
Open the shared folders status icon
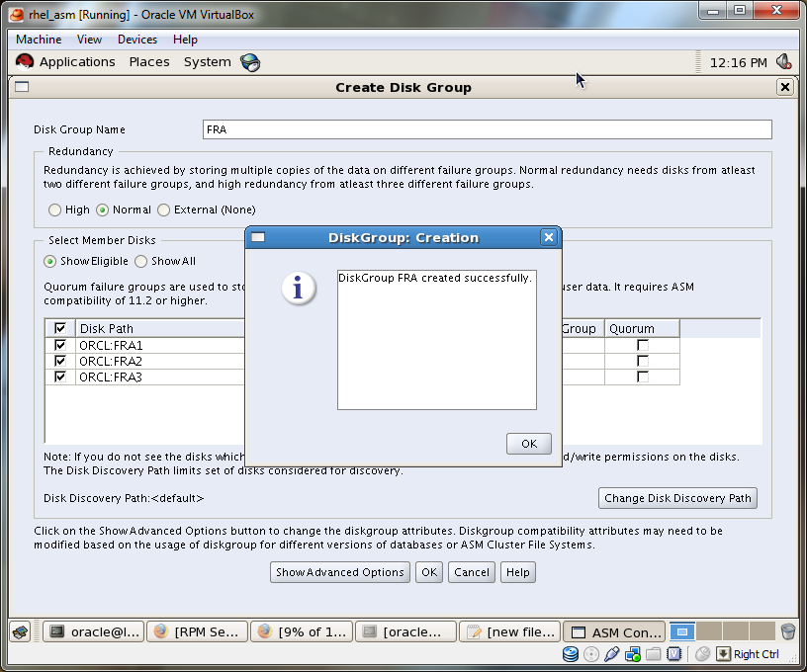(653, 654)
